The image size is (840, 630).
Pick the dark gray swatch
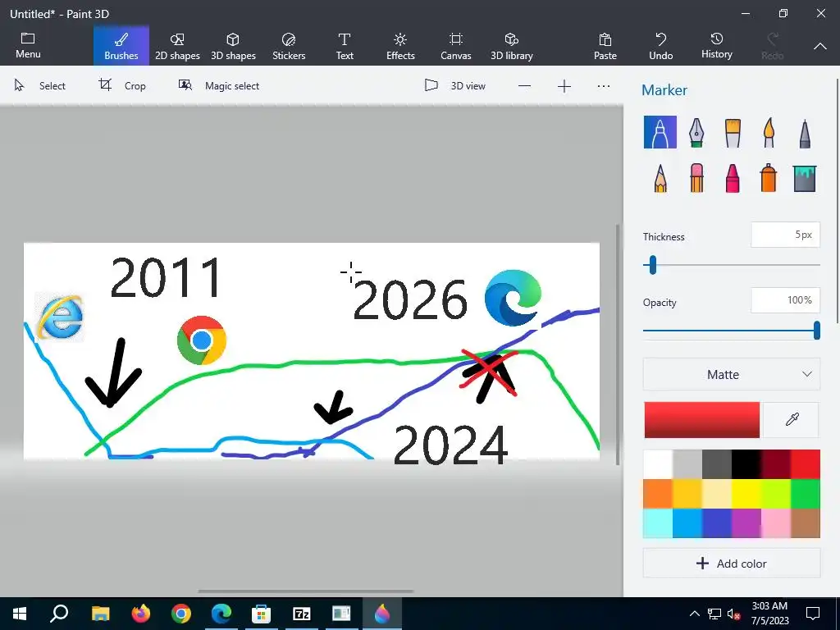point(717,464)
